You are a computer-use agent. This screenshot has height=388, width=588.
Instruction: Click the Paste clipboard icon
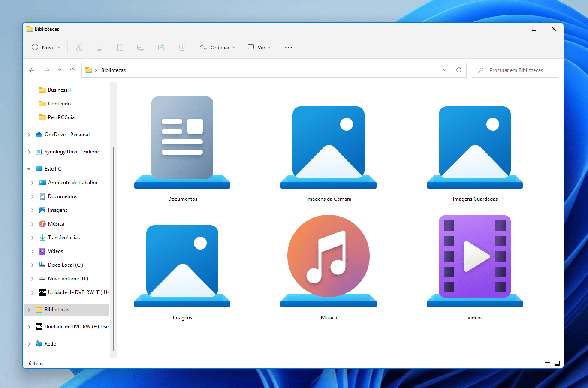point(120,47)
